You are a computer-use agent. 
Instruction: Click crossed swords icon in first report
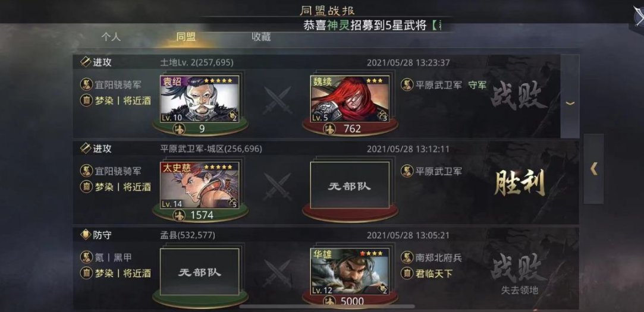click(278, 100)
